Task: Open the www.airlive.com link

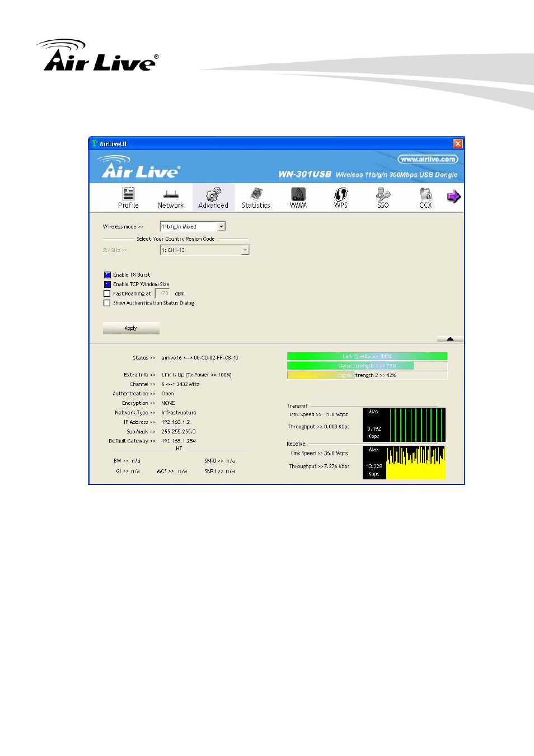Action: (428, 159)
